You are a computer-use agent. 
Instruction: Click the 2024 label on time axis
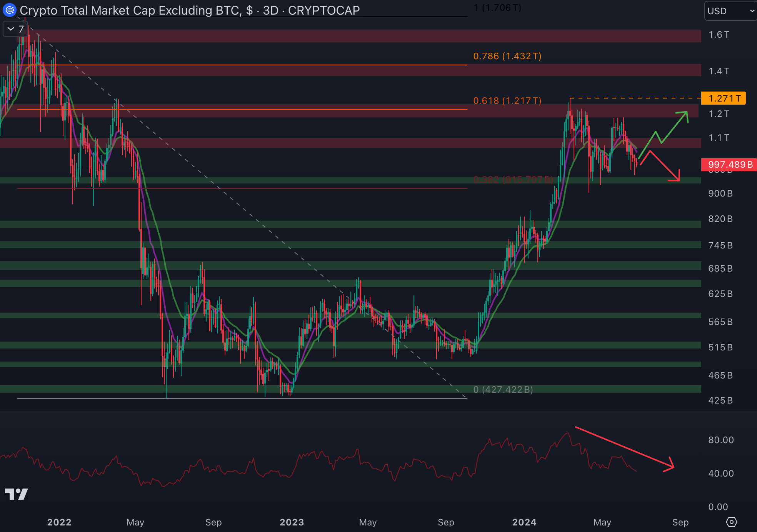pyautogui.click(x=524, y=522)
